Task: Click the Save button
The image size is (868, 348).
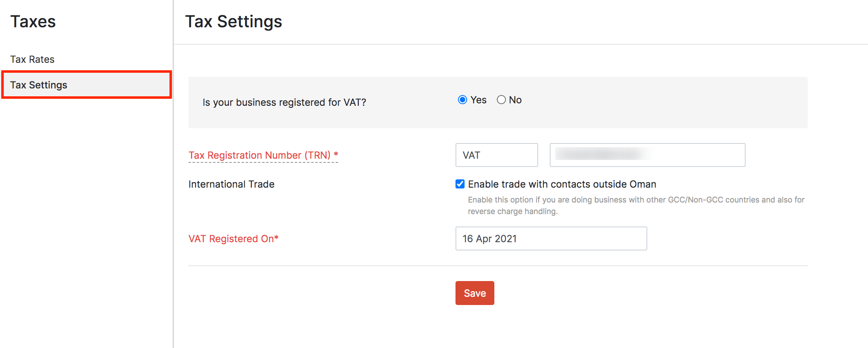Action: pyautogui.click(x=475, y=293)
